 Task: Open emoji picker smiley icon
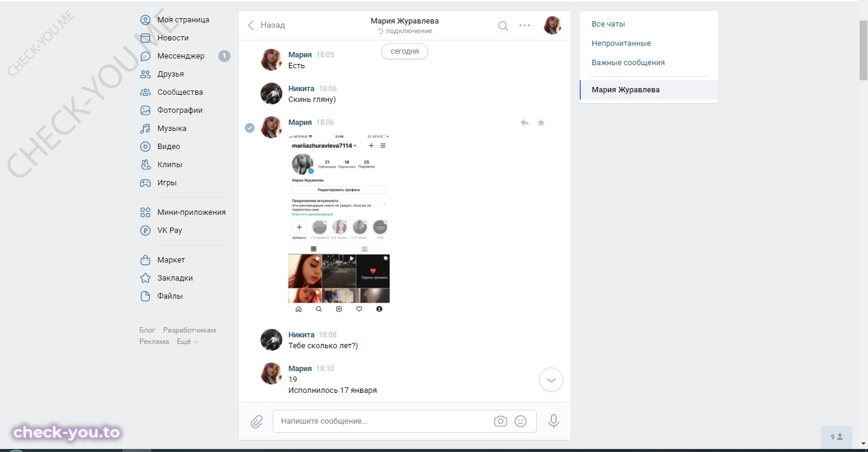point(521,421)
